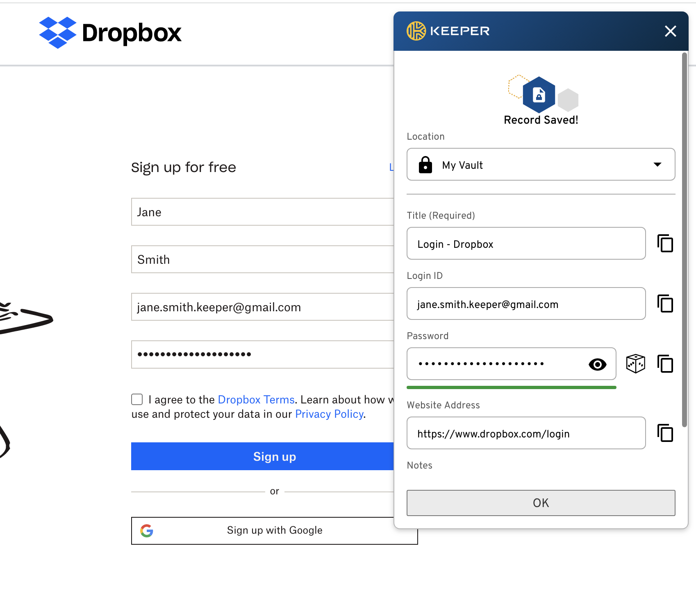Edit the Title field Login - Dropbox
This screenshot has width=696, height=616.
tap(526, 243)
